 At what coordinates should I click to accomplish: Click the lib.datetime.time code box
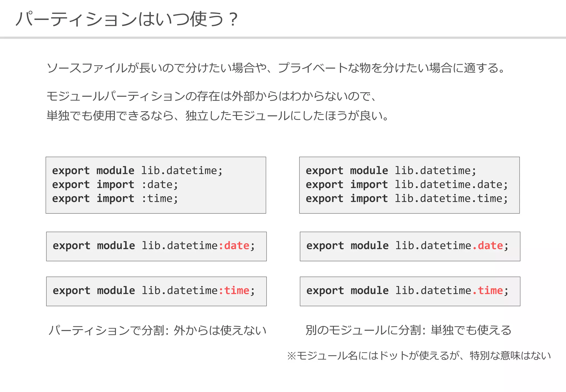(x=410, y=291)
